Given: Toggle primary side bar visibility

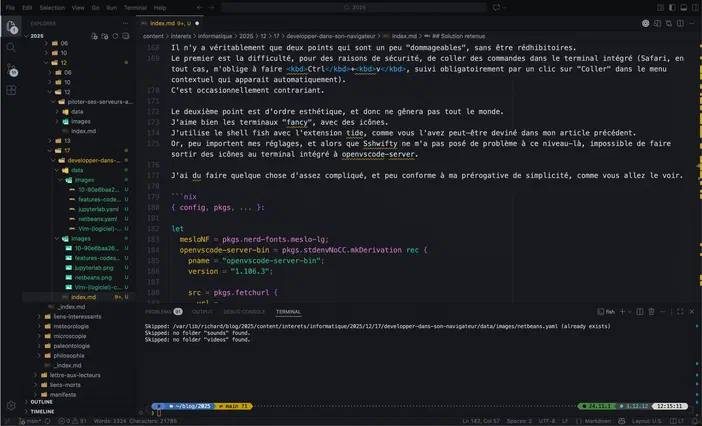Looking at the screenshot, I should point(672,8).
